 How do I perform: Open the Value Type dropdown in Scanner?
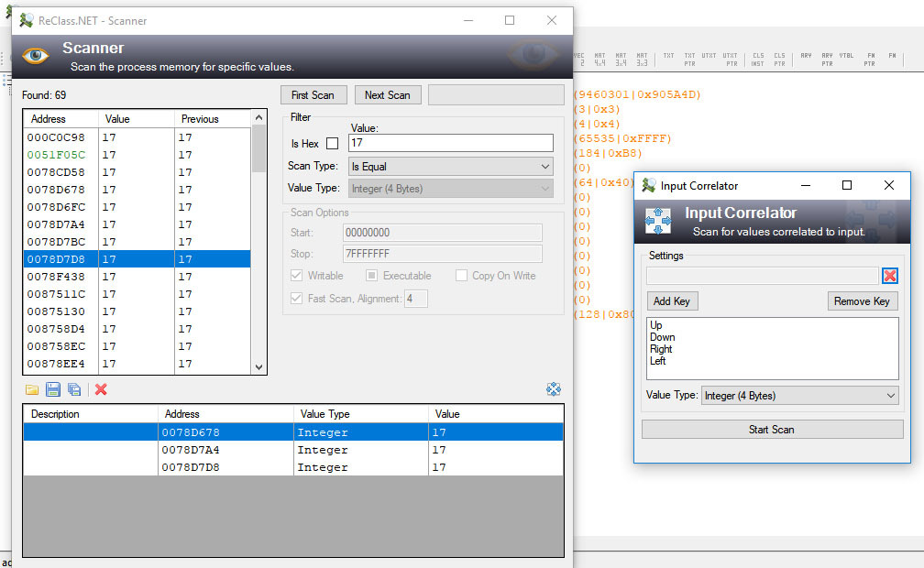pyautogui.click(x=450, y=188)
